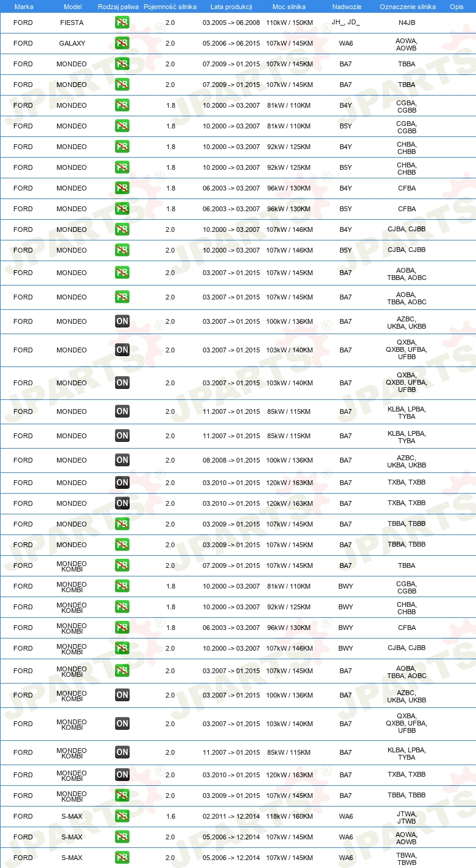Click engine codes 'JTWA, JTWB'
Screen dimensions: 476x868
coord(407,816)
